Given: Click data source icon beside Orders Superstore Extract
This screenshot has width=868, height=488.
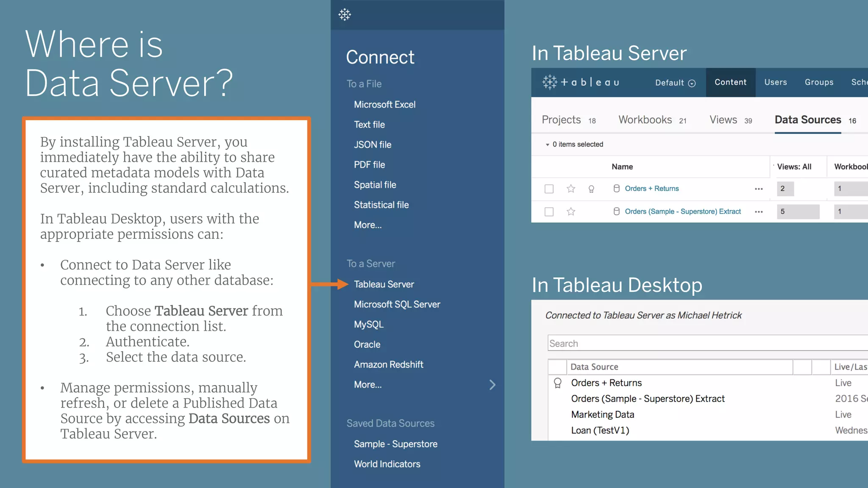Looking at the screenshot, I should (617, 211).
